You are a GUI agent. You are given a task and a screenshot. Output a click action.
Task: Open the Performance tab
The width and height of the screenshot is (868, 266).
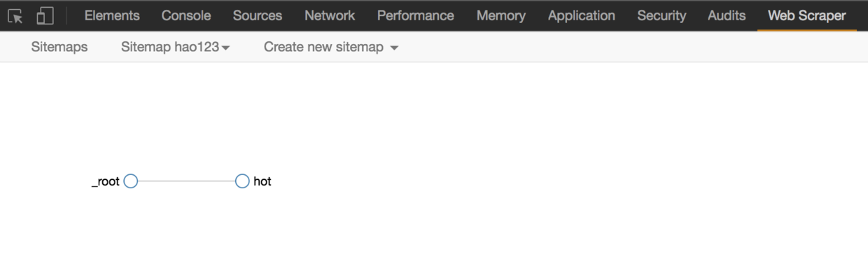[416, 15]
